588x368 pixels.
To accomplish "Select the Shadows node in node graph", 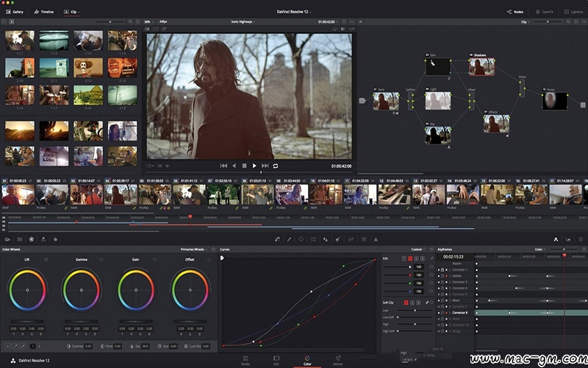I will coord(481,67).
